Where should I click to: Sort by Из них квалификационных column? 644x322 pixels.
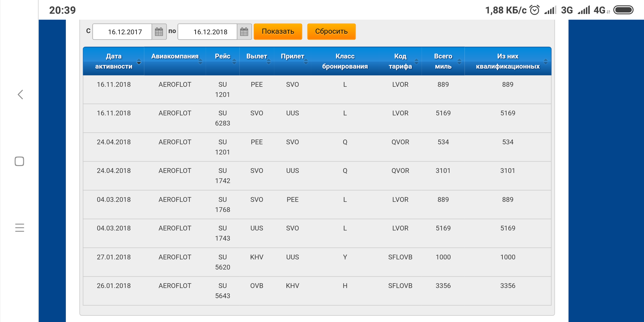coord(508,61)
